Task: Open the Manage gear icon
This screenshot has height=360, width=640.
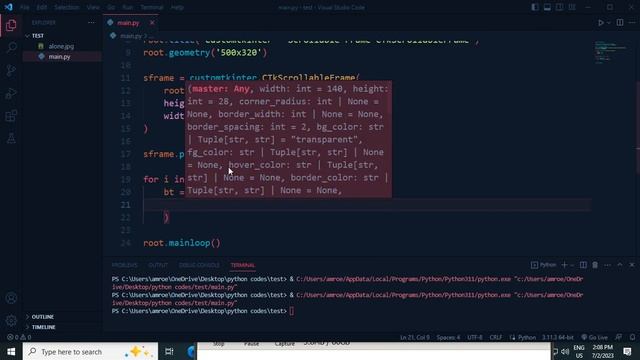Action: coord(11,320)
